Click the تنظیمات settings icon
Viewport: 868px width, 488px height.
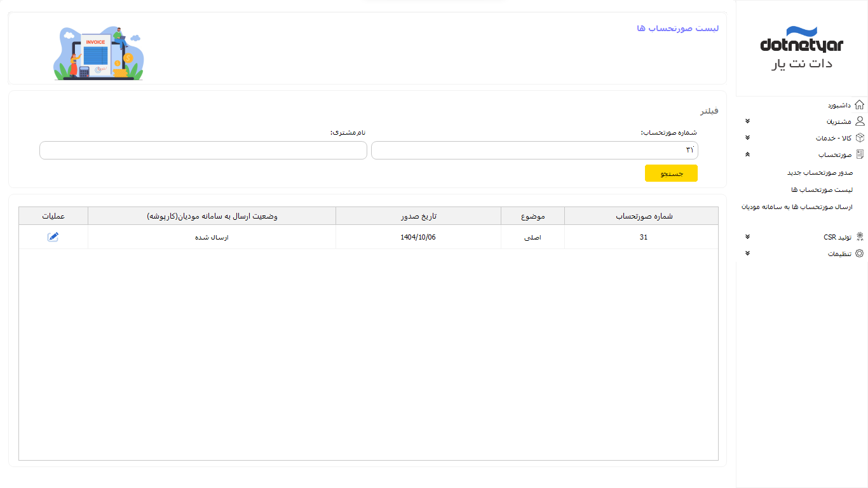click(x=859, y=254)
